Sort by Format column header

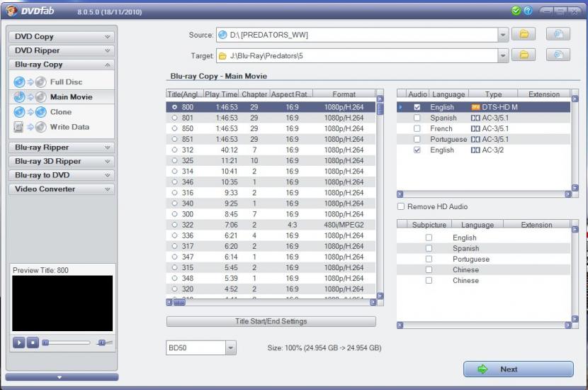pos(344,94)
